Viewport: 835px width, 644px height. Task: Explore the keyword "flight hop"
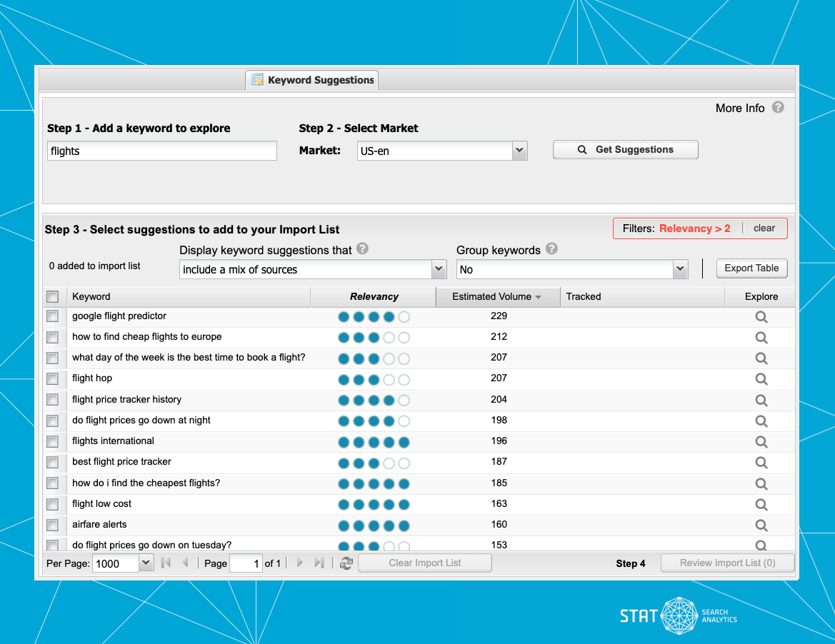click(x=761, y=379)
